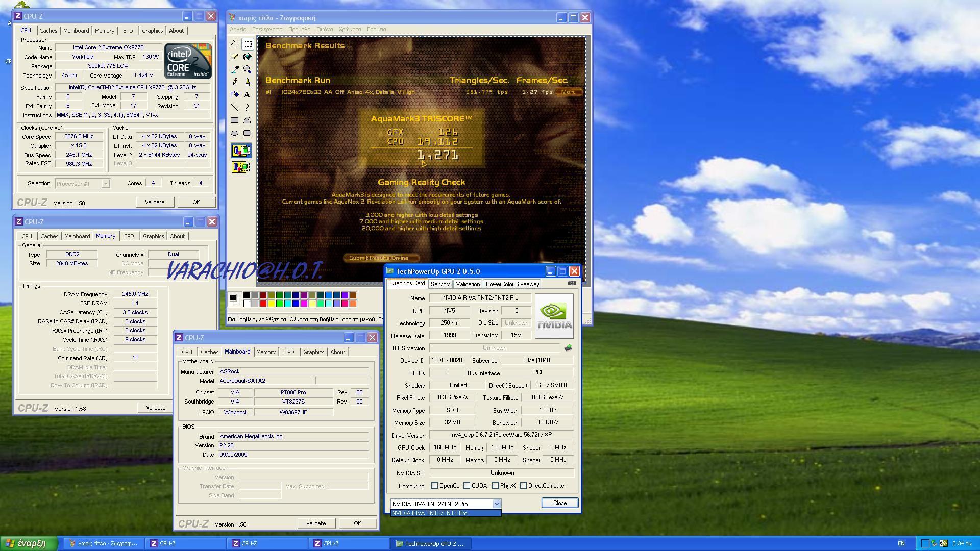Choose the Curve tool in Paint
The image size is (980, 551).
pyautogui.click(x=248, y=107)
